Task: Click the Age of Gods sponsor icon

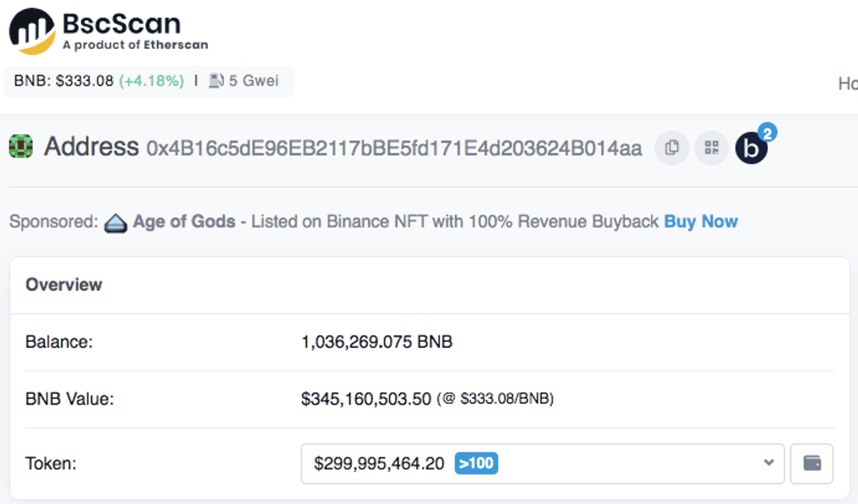Action: (116, 222)
